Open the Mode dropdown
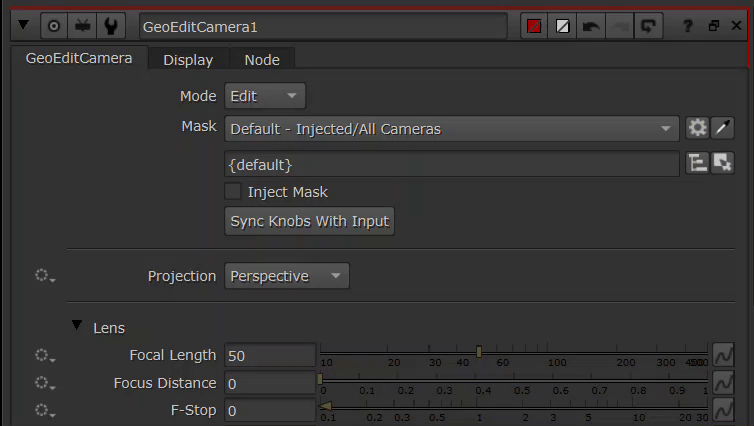The height and width of the screenshot is (426, 754). click(x=265, y=96)
